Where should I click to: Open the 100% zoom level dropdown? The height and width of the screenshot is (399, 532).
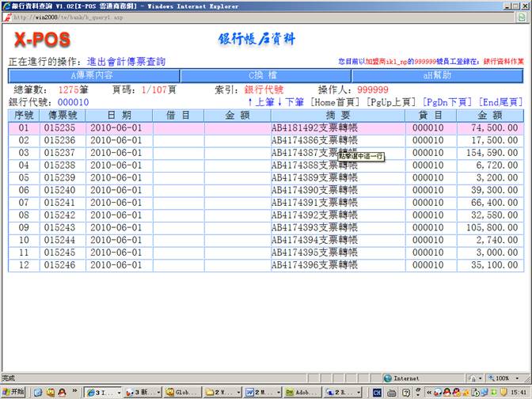[519, 378]
